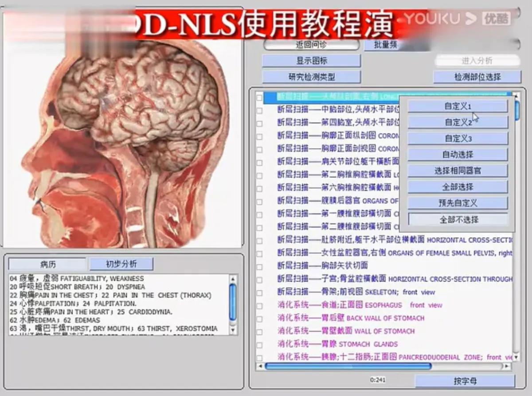Open the 预先自定义 menu option
Image resolution: width=532 pixels, height=396 pixels.
[458, 203]
